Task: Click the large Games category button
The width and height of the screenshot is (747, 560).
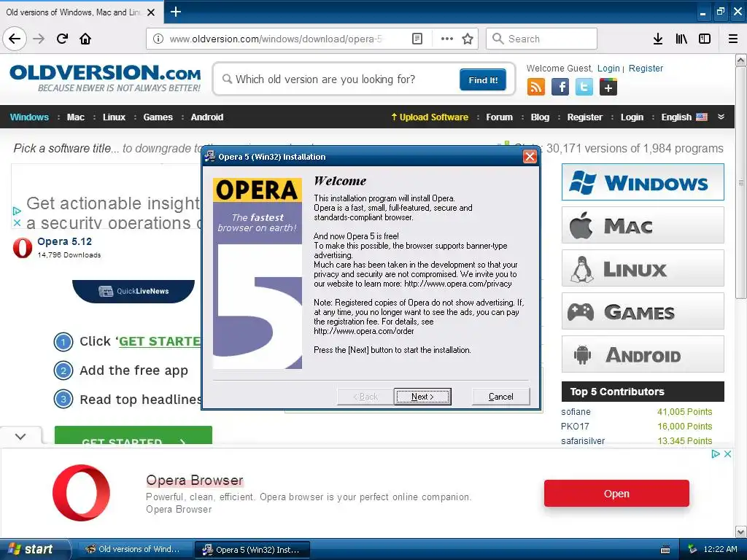Action: [x=643, y=311]
